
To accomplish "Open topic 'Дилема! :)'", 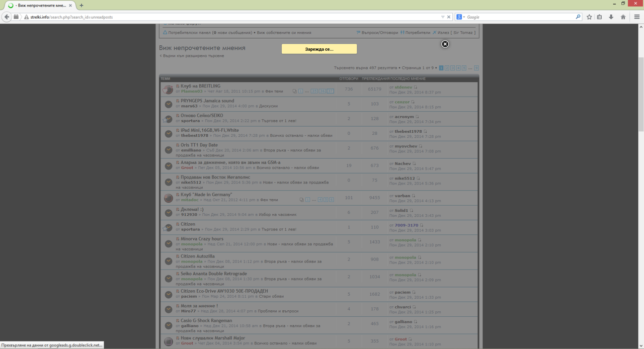I will point(192,209).
